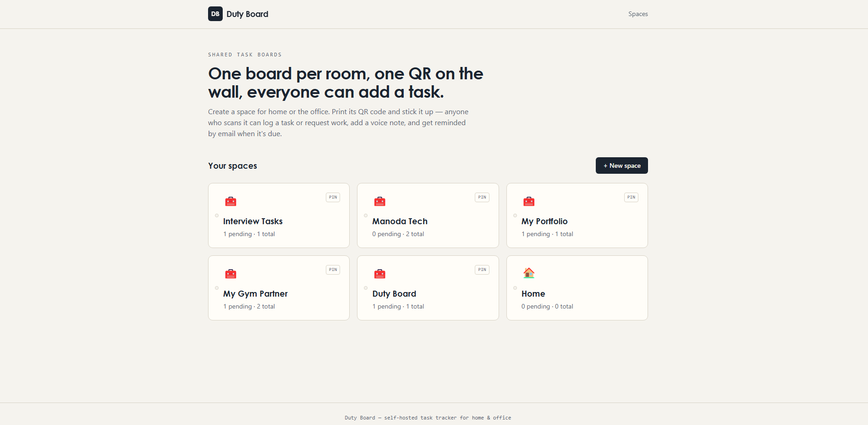Viewport: 868px width, 425px height.
Task: Click the PIN badge on Manoda Tech card
Action: click(482, 197)
